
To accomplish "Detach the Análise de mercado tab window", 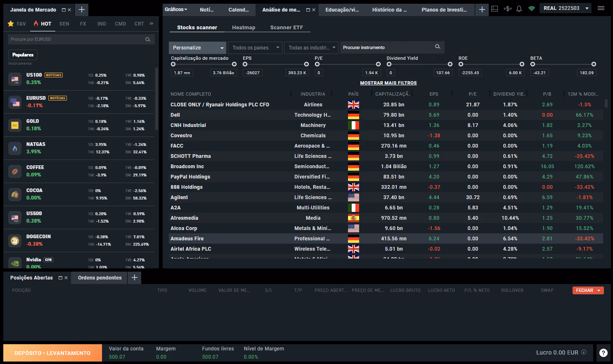I will (x=308, y=10).
